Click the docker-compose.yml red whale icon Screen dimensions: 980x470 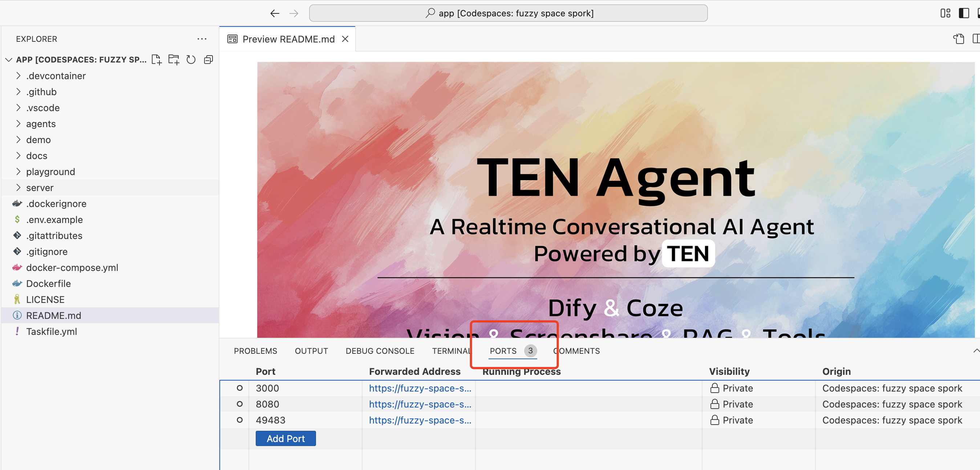(x=17, y=268)
